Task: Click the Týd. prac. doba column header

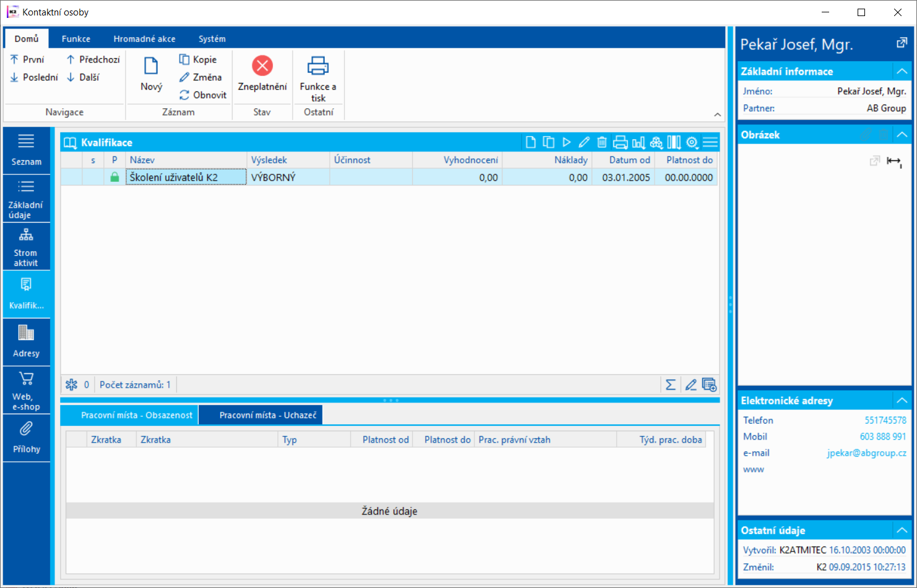Action: [661, 440]
